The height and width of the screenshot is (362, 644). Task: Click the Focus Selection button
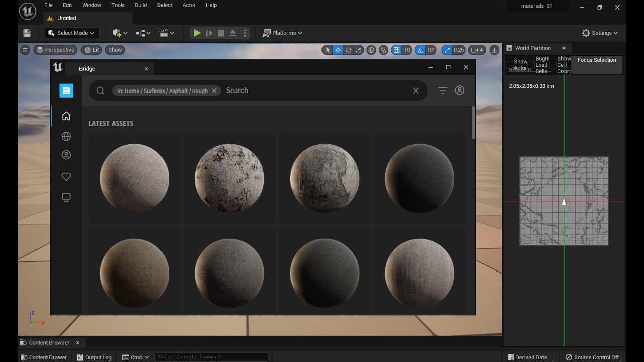(x=597, y=60)
